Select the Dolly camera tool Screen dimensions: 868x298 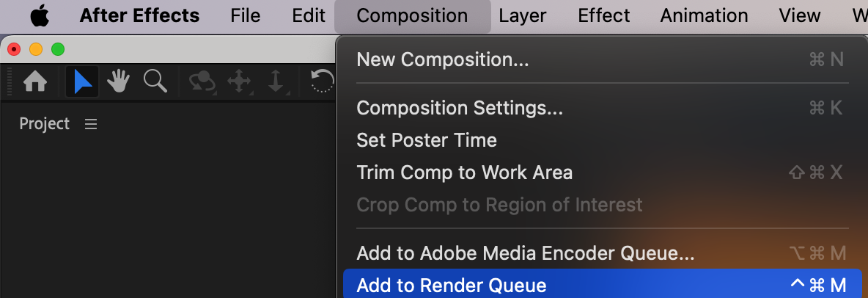[276, 81]
